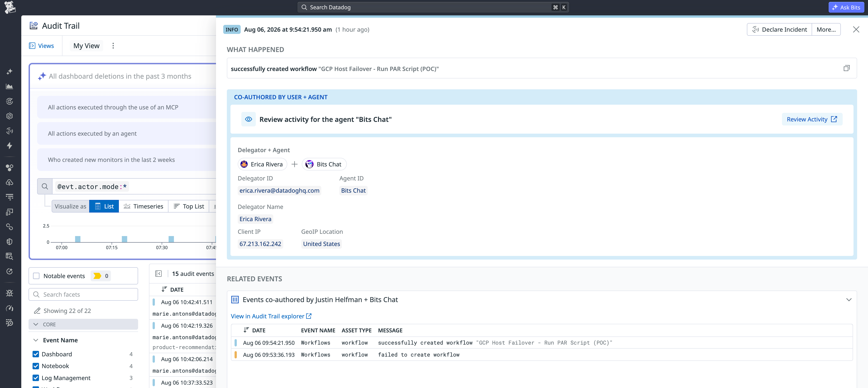868x388 pixels.
Task: Switch visualization to List
Action: (x=104, y=206)
